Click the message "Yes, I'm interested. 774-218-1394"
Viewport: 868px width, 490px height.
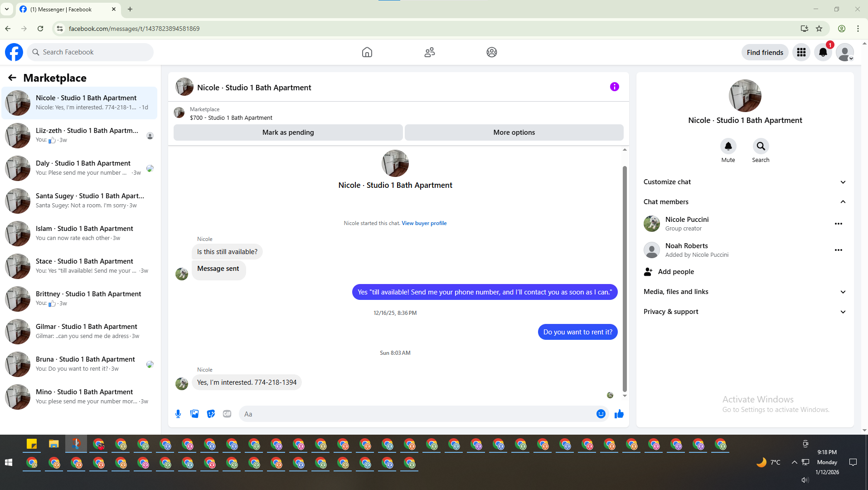(247, 382)
